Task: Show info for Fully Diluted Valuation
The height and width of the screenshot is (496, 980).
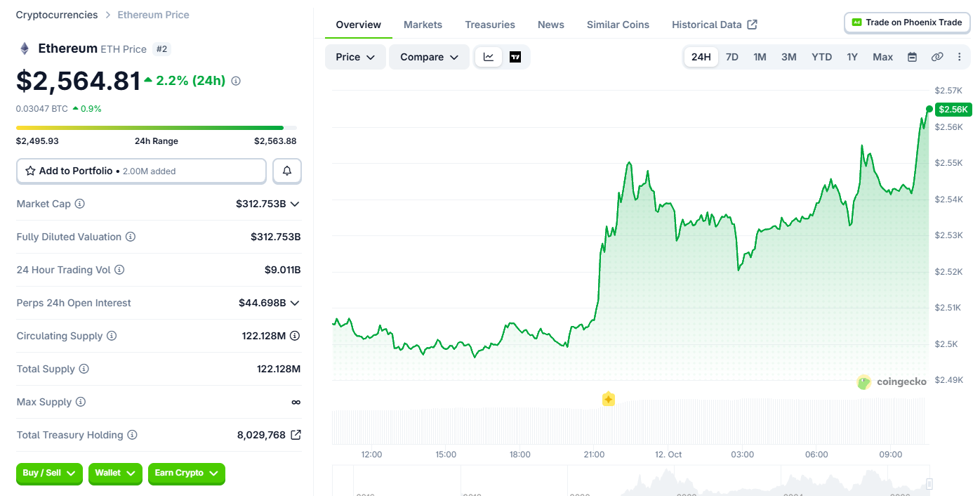Action: [131, 237]
